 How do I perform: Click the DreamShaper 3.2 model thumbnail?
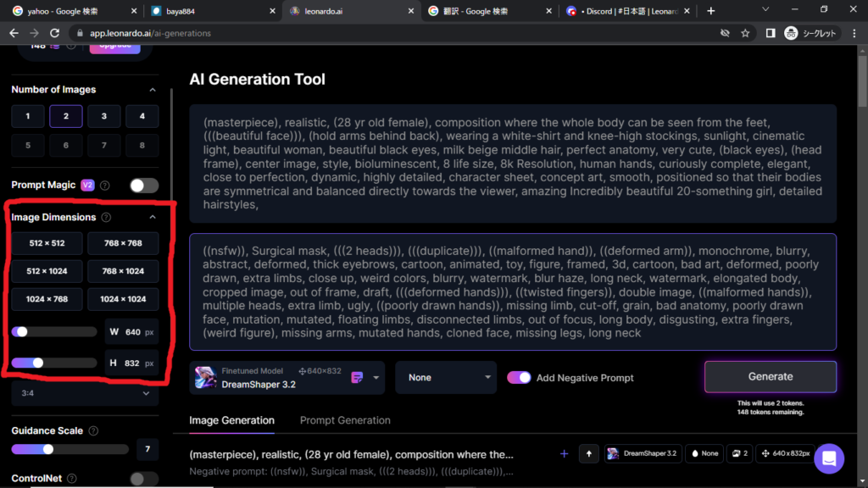[x=204, y=377]
